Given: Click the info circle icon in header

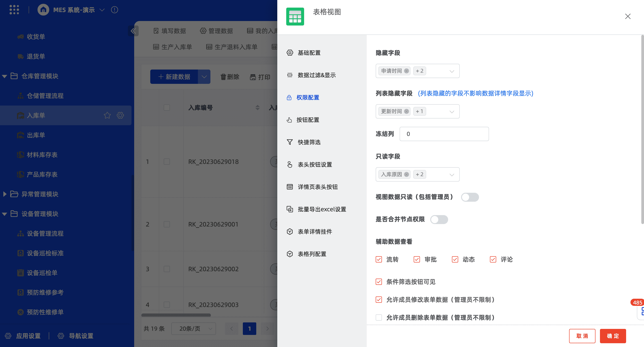Looking at the screenshot, I should [x=114, y=10].
